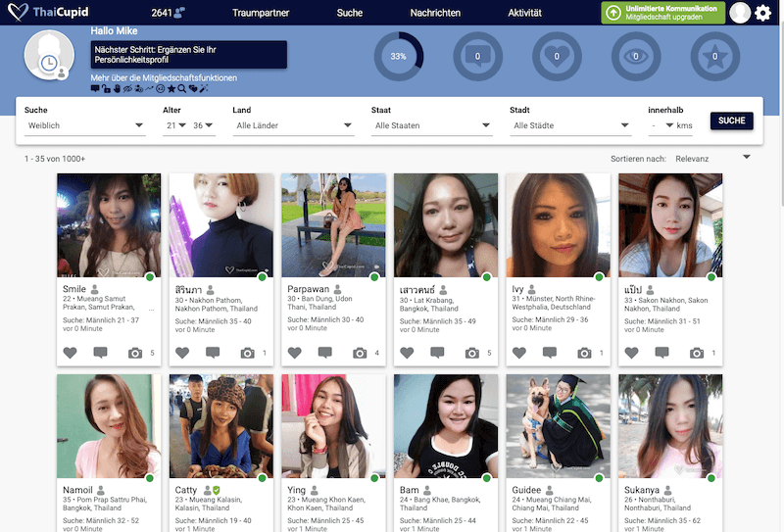
Task: Click heart icon on Ivy's card
Action: 519,353
